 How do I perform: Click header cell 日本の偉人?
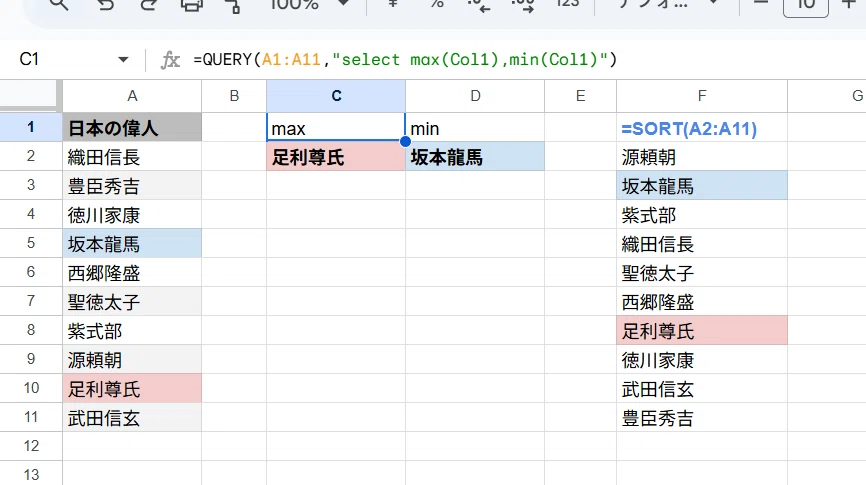(x=132, y=128)
